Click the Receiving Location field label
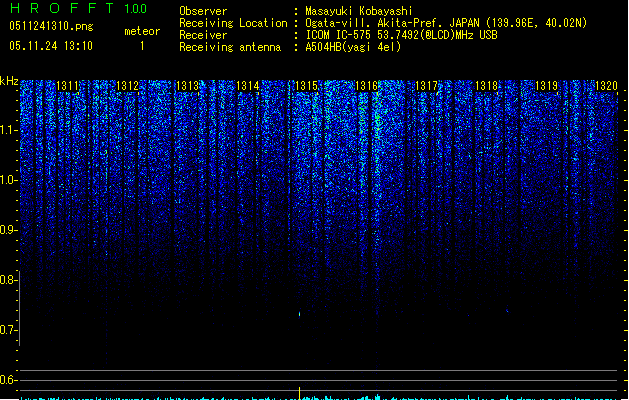 [233, 23]
